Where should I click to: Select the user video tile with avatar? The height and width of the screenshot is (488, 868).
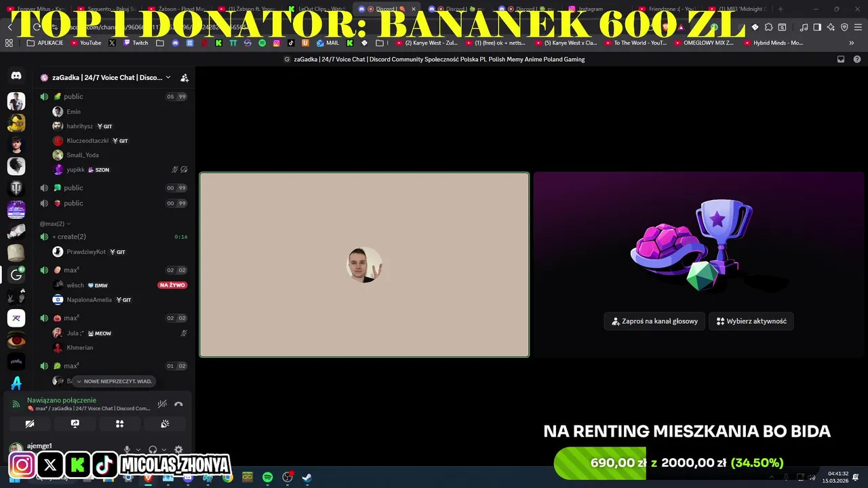[364, 264]
